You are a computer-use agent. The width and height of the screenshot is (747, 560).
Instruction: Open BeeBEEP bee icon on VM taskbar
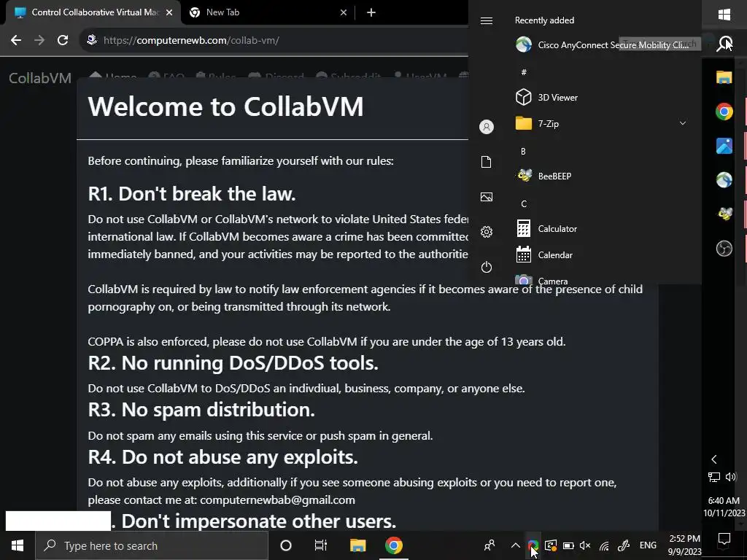[x=724, y=214]
